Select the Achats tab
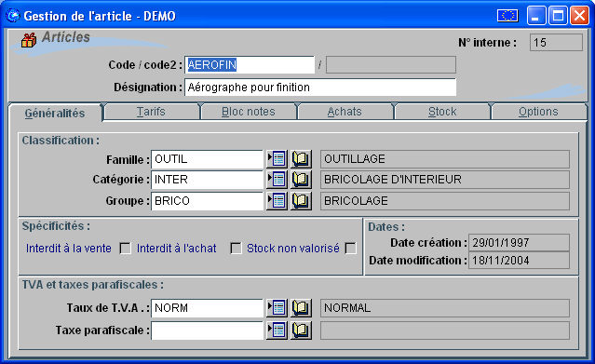Viewport: 595px width, 364px height. pos(345,112)
